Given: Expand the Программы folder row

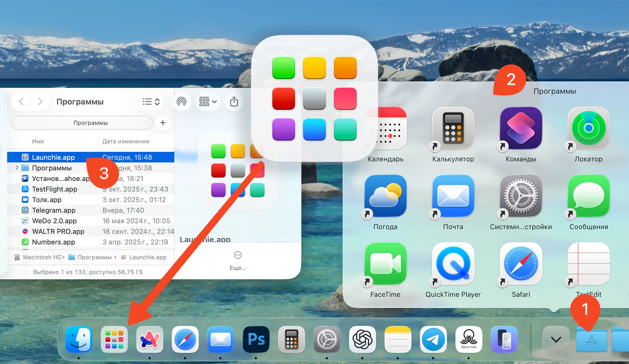Looking at the screenshot, I should (17, 168).
